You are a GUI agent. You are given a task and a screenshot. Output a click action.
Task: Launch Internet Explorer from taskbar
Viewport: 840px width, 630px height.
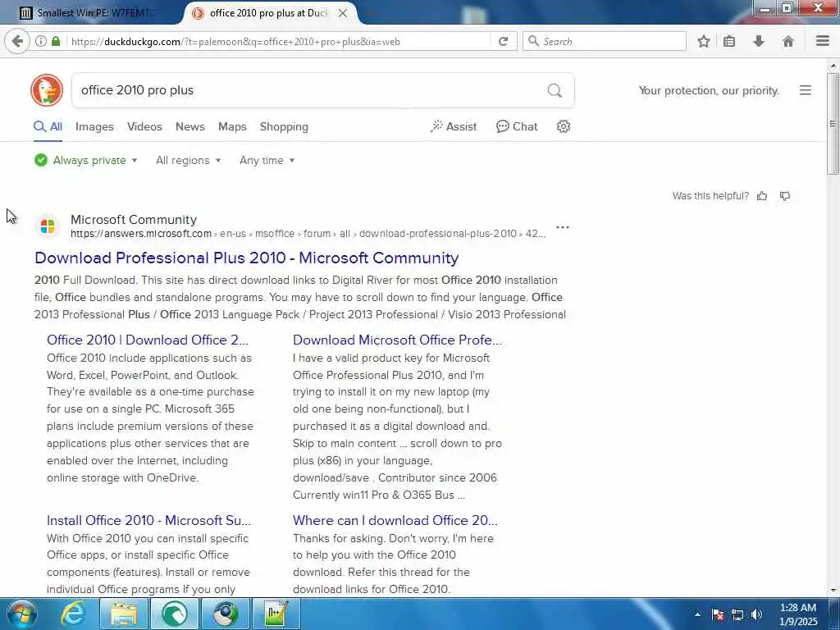73,614
